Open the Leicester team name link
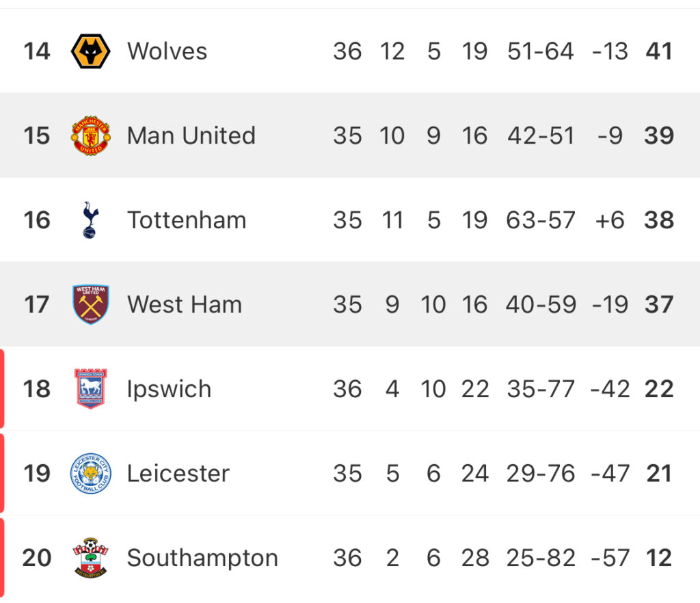The width and height of the screenshot is (700, 603). click(x=178, y=473)
